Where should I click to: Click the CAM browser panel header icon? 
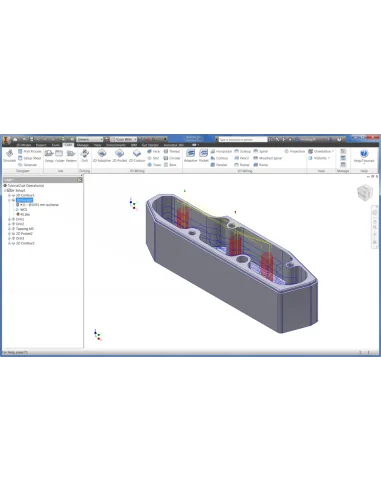coord(80,180)
